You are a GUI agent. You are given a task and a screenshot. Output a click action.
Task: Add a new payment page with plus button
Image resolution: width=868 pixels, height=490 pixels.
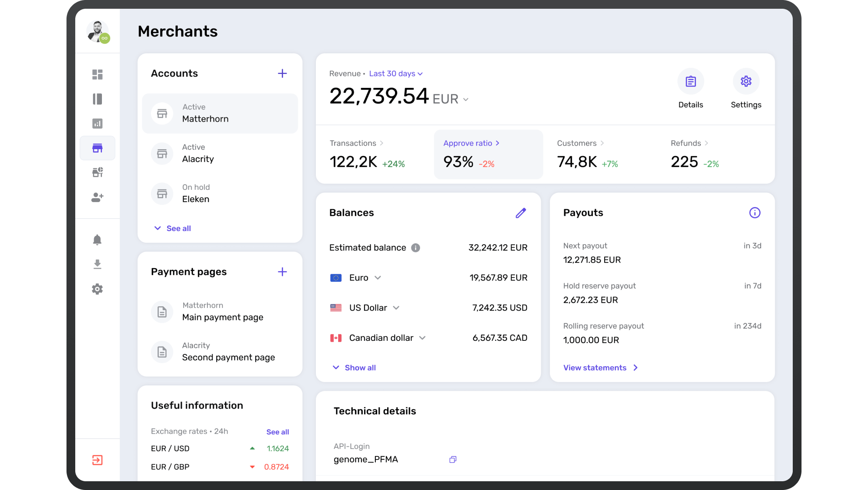pyautogui.click(x=282, y=272)
